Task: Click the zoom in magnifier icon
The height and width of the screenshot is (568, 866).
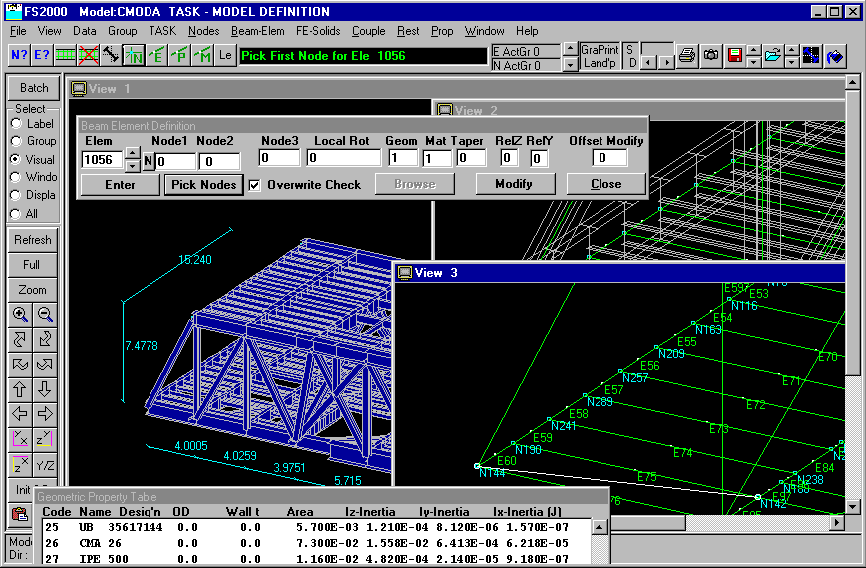Action: [x=20, y=314]
